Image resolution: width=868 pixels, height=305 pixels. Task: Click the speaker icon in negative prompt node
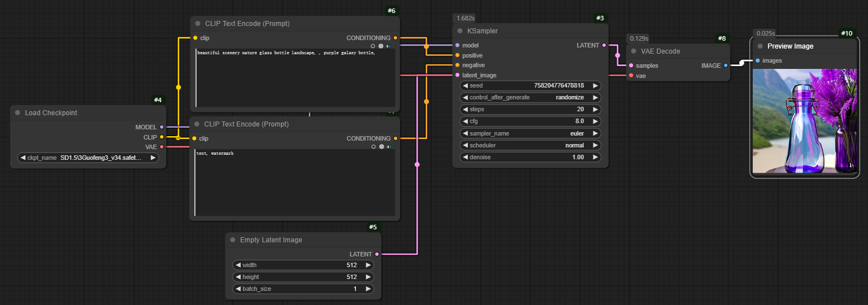tap(389, 146)
